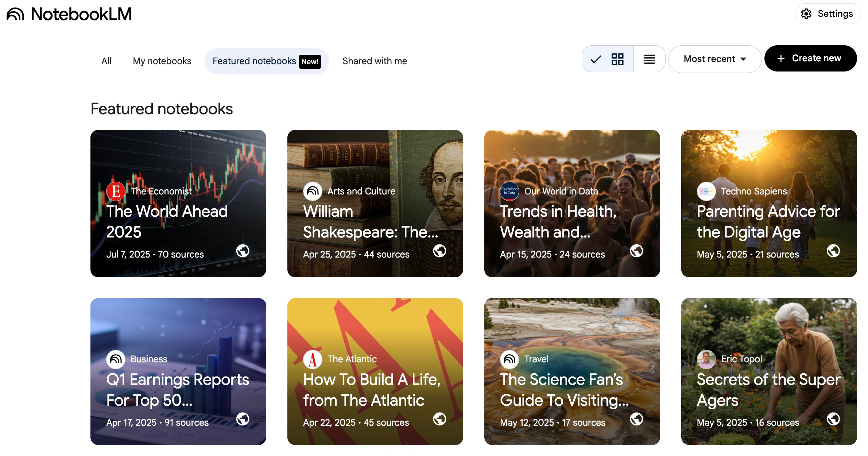Switch to My notebooks tab
The width and height of the screenshot is (868, 456).
[162, 61]
